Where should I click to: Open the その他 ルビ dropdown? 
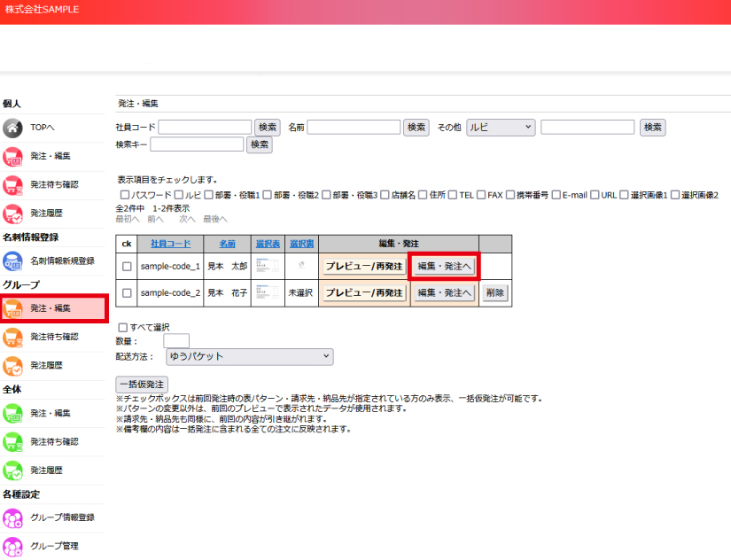tap(501, 128)
